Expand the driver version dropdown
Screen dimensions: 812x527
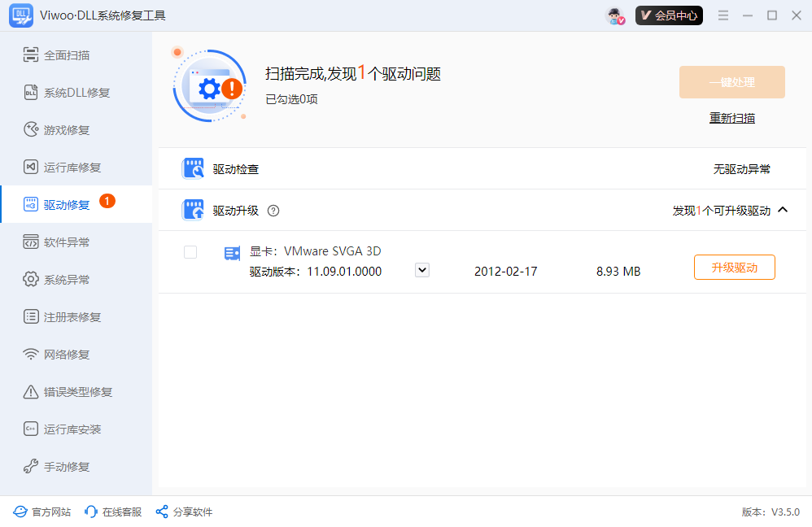(x=421, y=270)
